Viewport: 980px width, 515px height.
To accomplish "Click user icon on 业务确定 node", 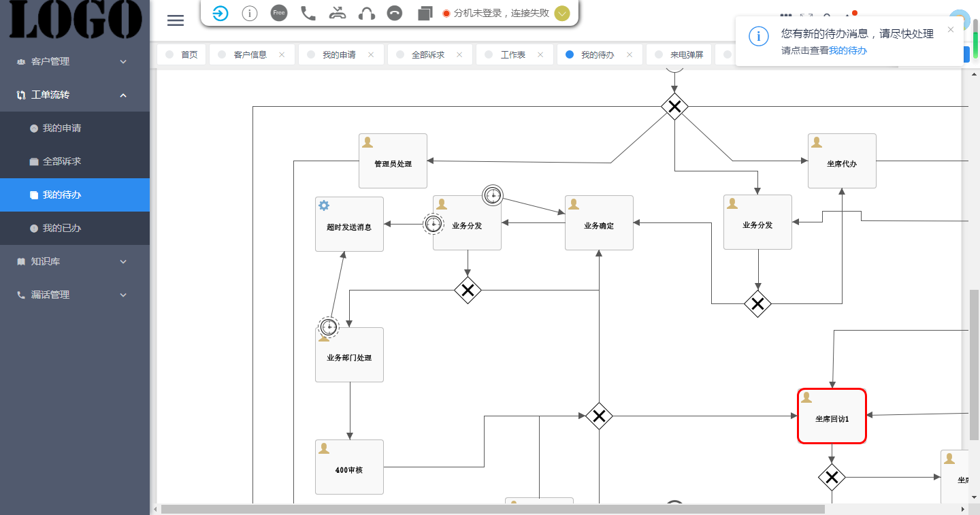I will pos(574,204).
